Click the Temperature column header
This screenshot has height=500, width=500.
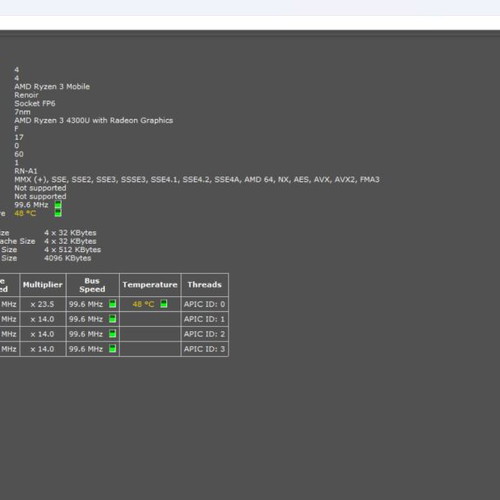point(150,285)
